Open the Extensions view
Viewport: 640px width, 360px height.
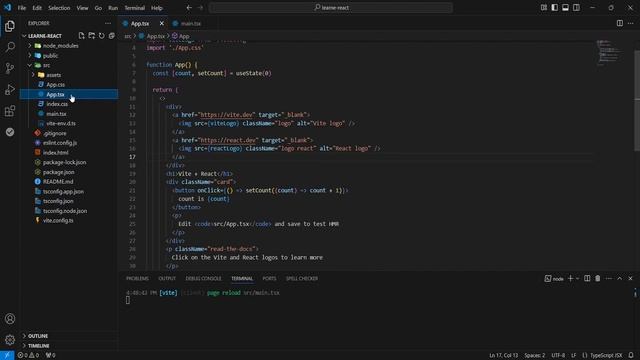click(x=10, y=111)
